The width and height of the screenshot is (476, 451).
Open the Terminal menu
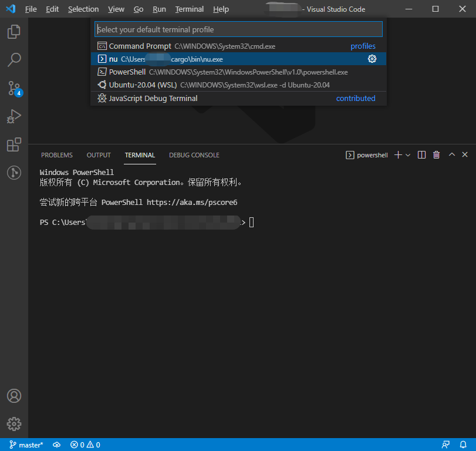click(x=189, y=9)
